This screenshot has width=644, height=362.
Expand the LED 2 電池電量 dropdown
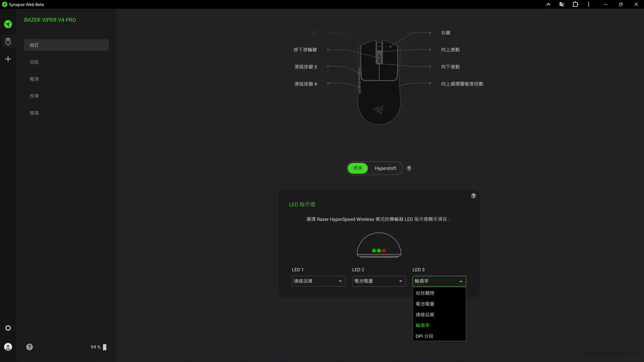tap(379, 281)
